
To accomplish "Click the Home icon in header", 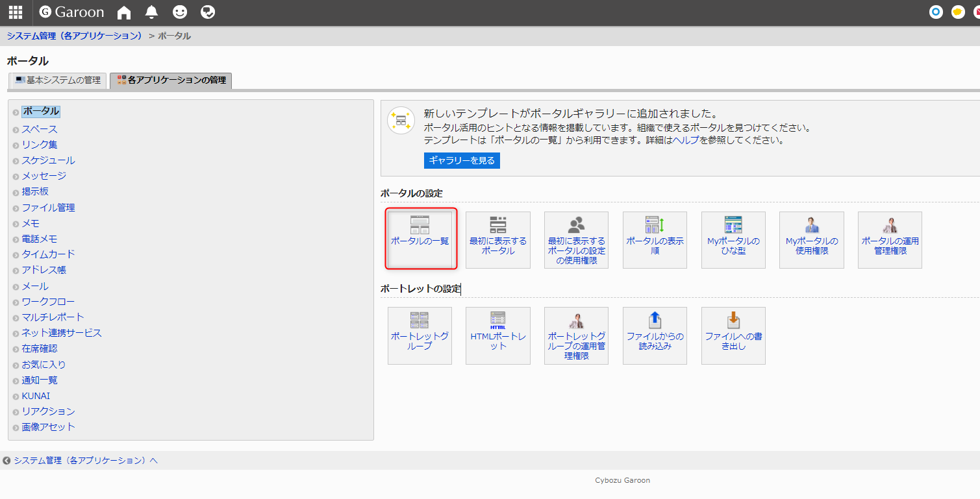I will pos(123,12).
